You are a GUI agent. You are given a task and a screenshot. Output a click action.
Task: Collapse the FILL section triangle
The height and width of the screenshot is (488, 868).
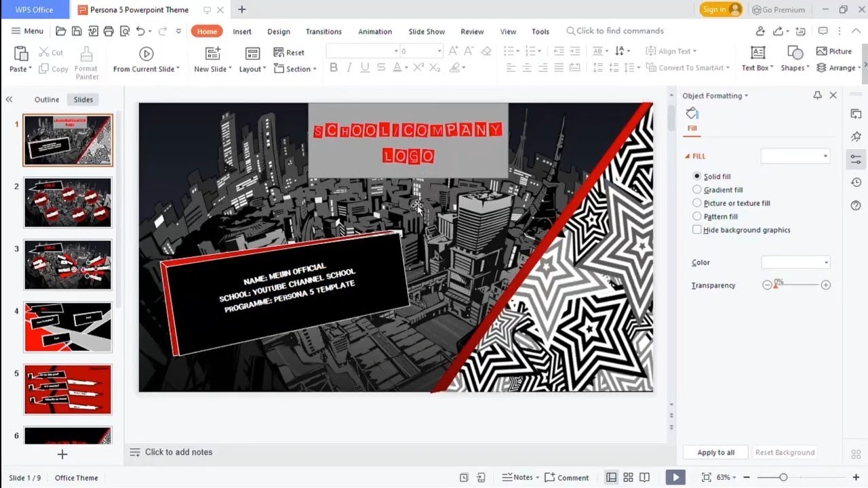tap(687, 157)
